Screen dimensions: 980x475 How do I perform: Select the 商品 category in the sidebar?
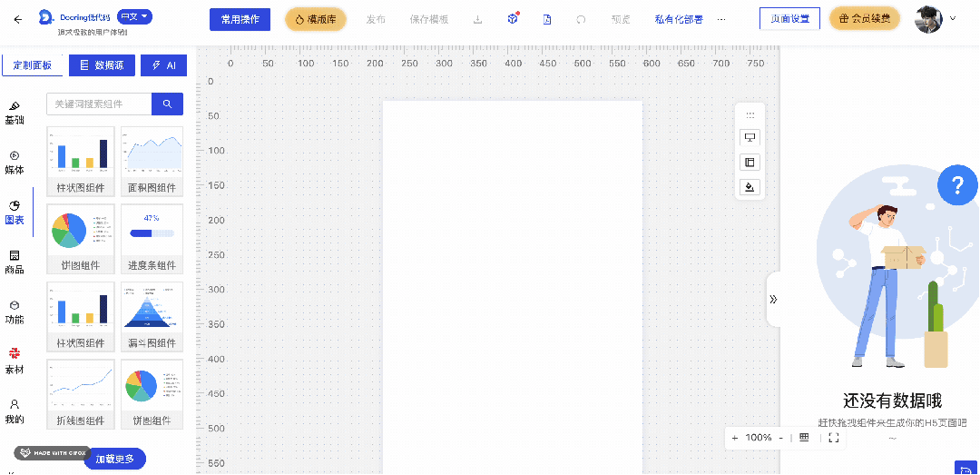click(15, 262)
